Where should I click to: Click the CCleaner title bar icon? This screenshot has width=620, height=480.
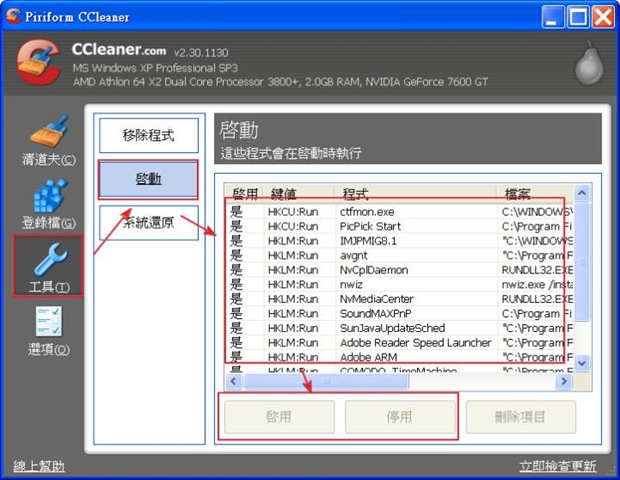pos(13,16)
